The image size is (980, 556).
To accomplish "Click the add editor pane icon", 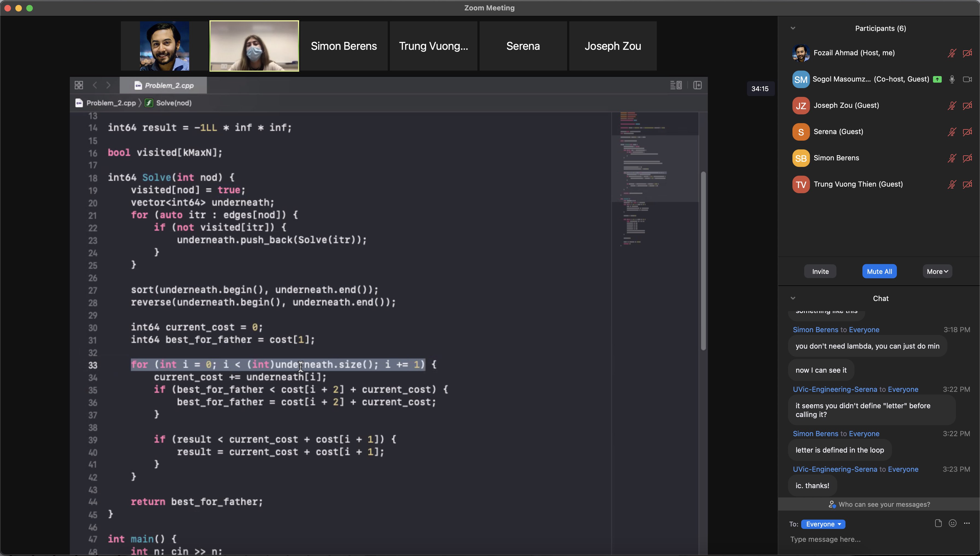I will (698, 85).
